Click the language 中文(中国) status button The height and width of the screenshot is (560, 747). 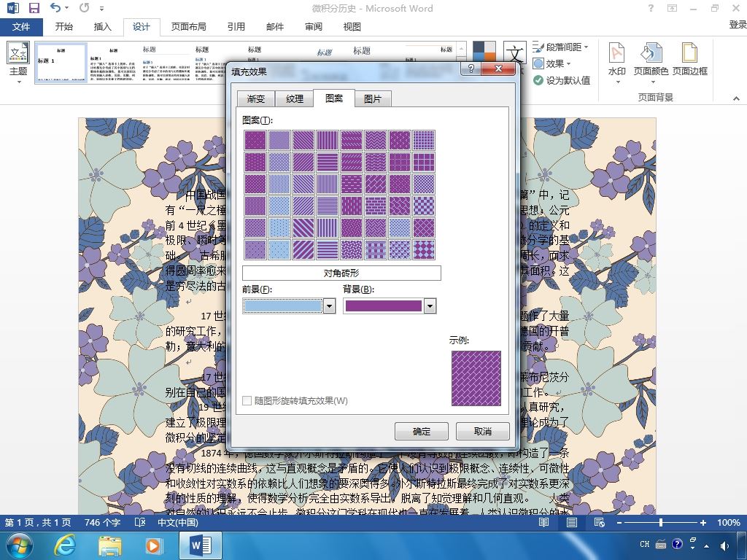(178, 522)
